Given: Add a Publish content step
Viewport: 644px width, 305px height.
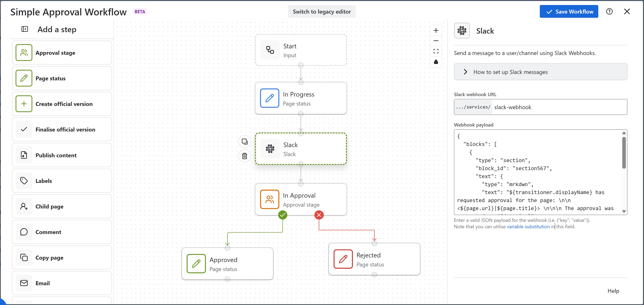Looking at the screenshot, I should [62, 155].
